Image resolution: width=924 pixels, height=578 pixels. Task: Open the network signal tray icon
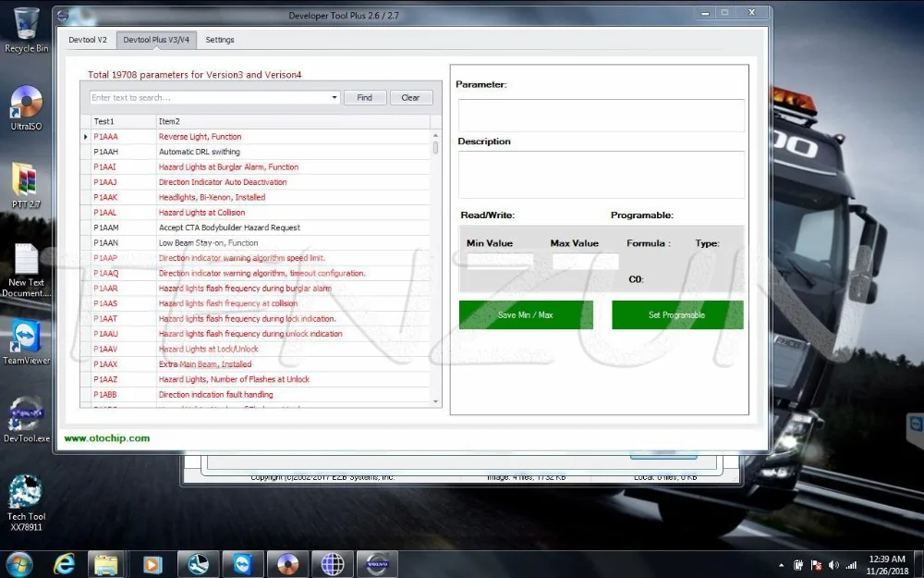(x=851, y=565)
